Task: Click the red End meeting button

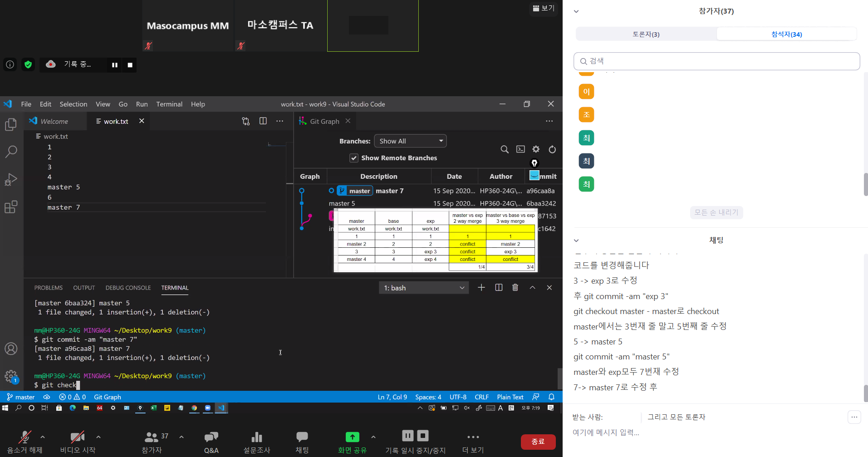Action: pyautogui.click(x=538, y=442)
